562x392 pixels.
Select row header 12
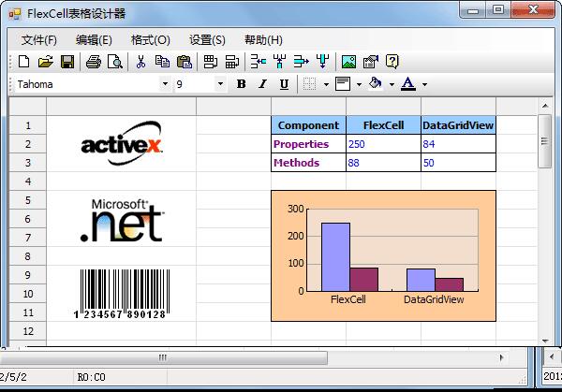(27, 331)
